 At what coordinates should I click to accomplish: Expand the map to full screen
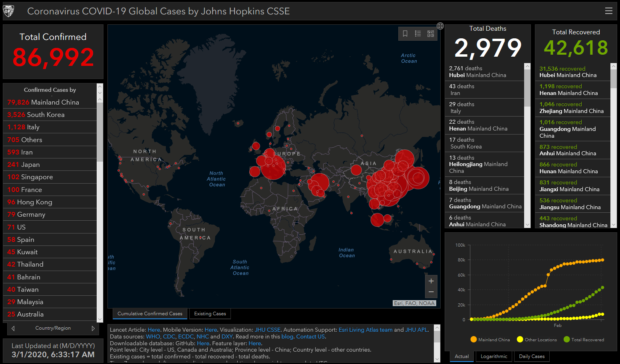[x=440, y=26]
